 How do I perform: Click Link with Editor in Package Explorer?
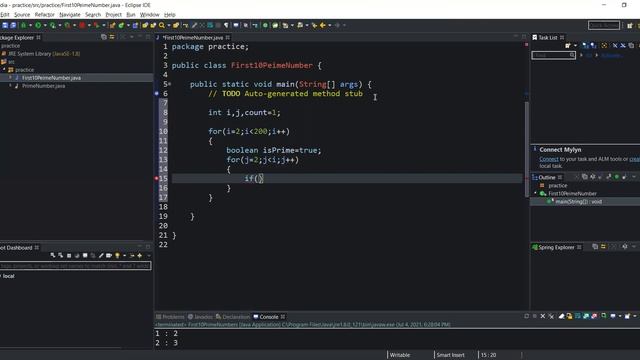112,37
